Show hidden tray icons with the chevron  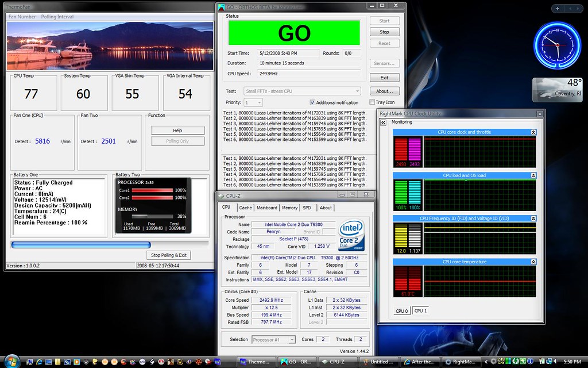pos(486,362)
